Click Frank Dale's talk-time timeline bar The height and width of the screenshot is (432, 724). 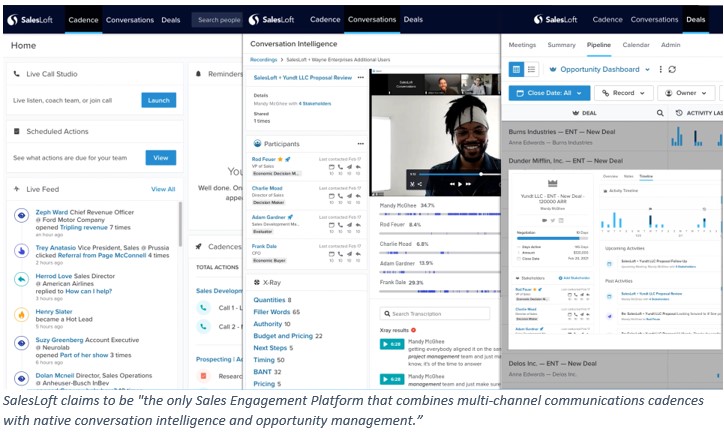click(440, 291)
